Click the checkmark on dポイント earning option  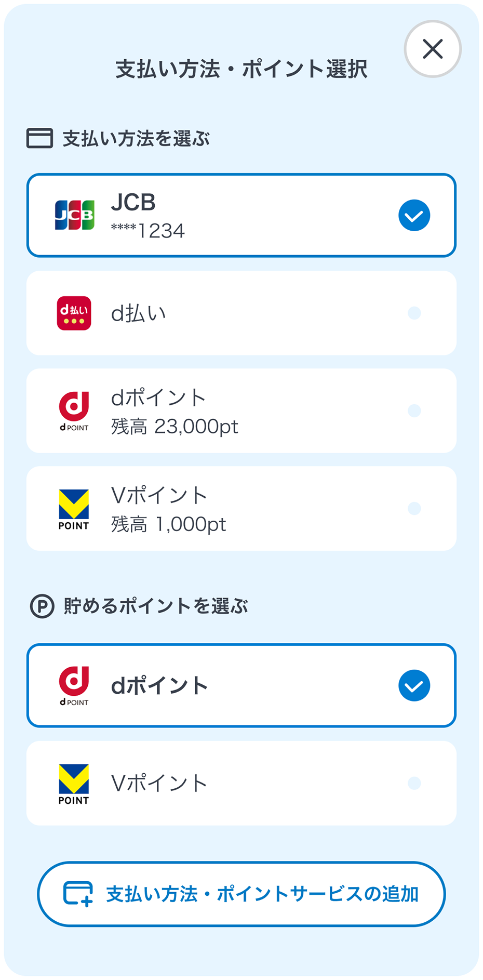(414, 685)
